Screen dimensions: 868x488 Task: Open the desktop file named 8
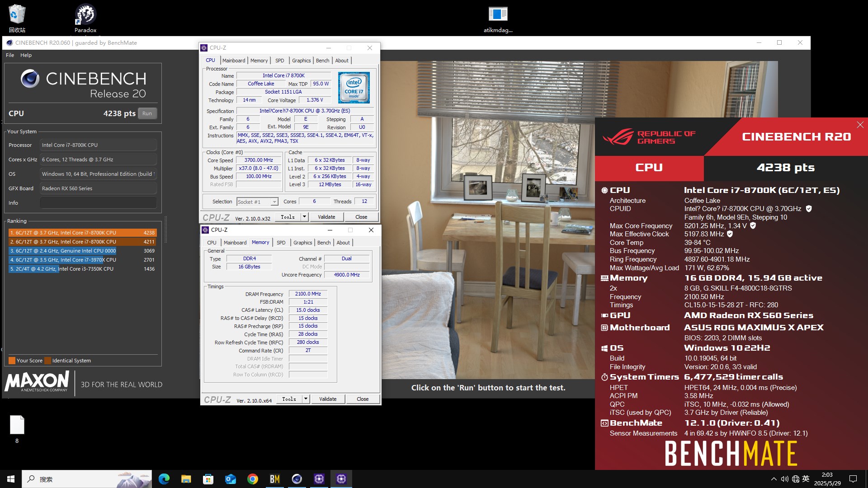(x=17, y=429)
